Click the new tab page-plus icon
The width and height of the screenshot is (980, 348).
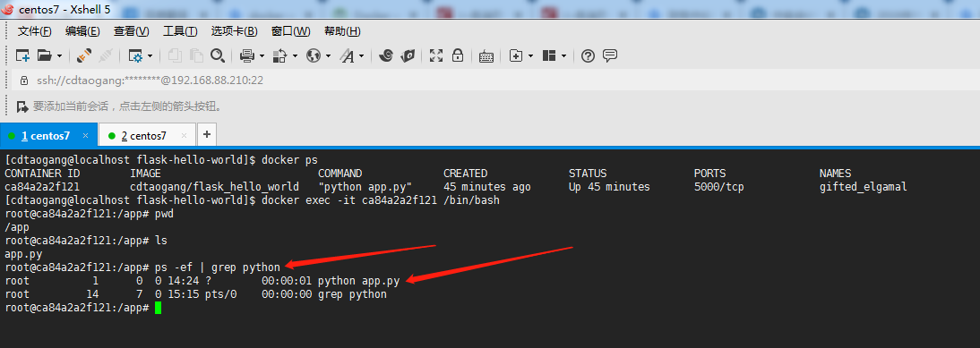516,56
